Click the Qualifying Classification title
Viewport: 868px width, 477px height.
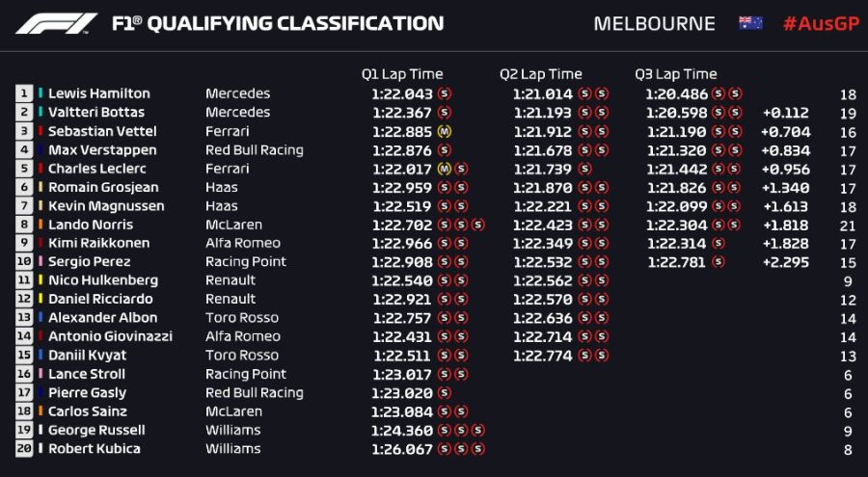(278, 24)
